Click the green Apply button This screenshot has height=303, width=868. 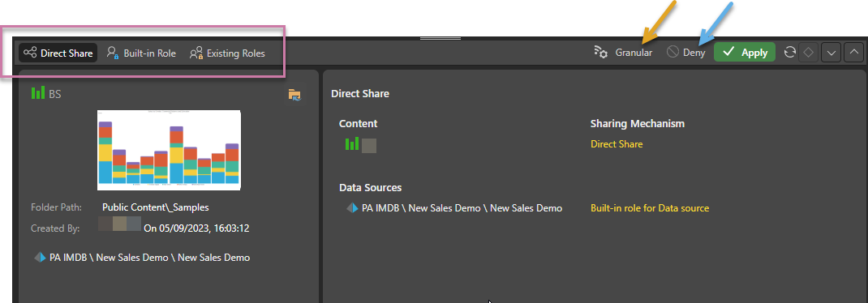point(745,53)
